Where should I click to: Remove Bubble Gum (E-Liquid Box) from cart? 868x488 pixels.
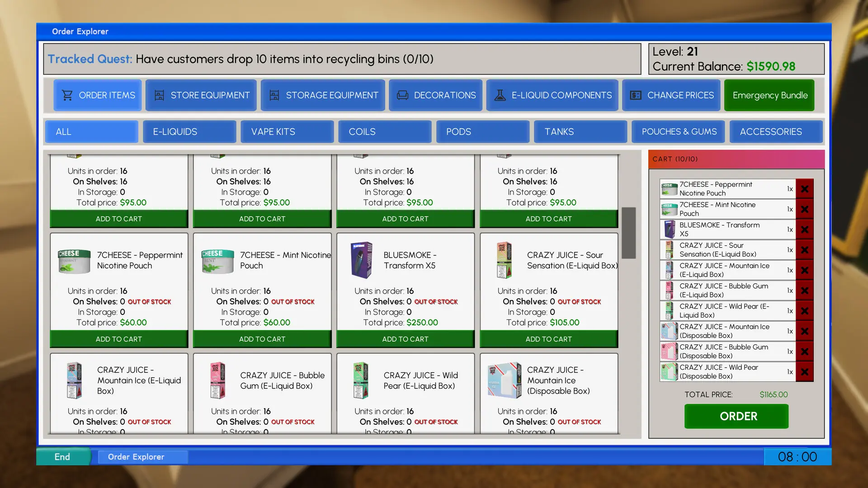[x=805, y=291]
